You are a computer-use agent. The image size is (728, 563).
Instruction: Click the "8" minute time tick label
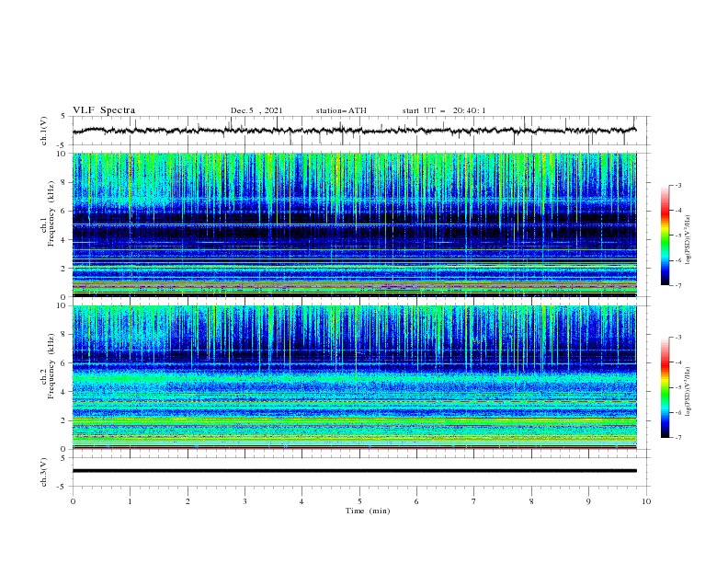(x=531, y=501)
